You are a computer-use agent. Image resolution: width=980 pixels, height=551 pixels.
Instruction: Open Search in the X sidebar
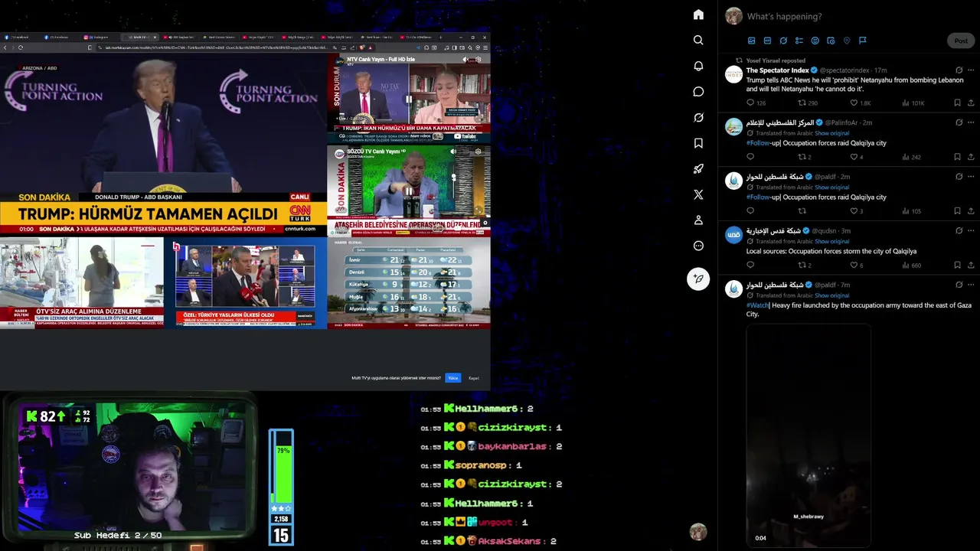click(x=698, y=40)
